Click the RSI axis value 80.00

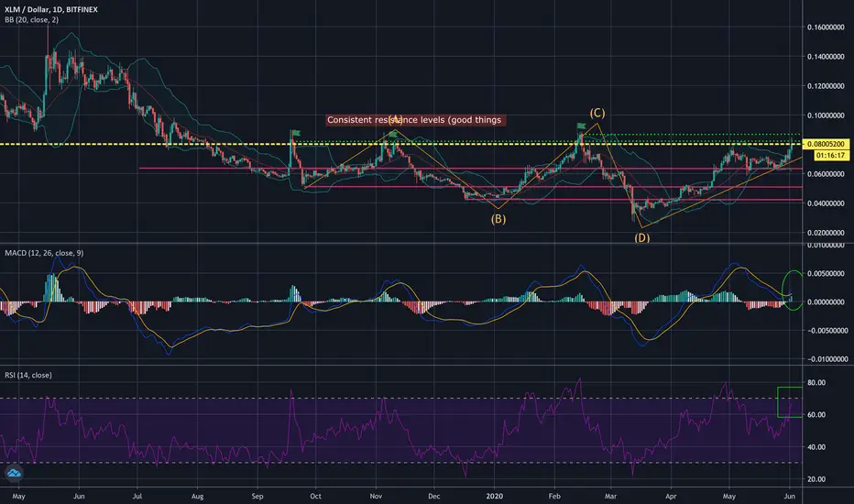[816, 382]
